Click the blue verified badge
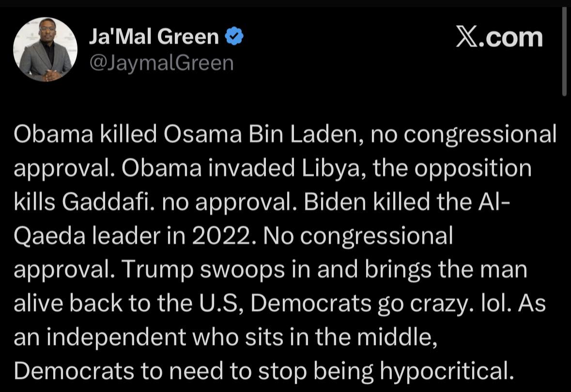This screenshot has width=571, height=392. click(x=235, y=37)
